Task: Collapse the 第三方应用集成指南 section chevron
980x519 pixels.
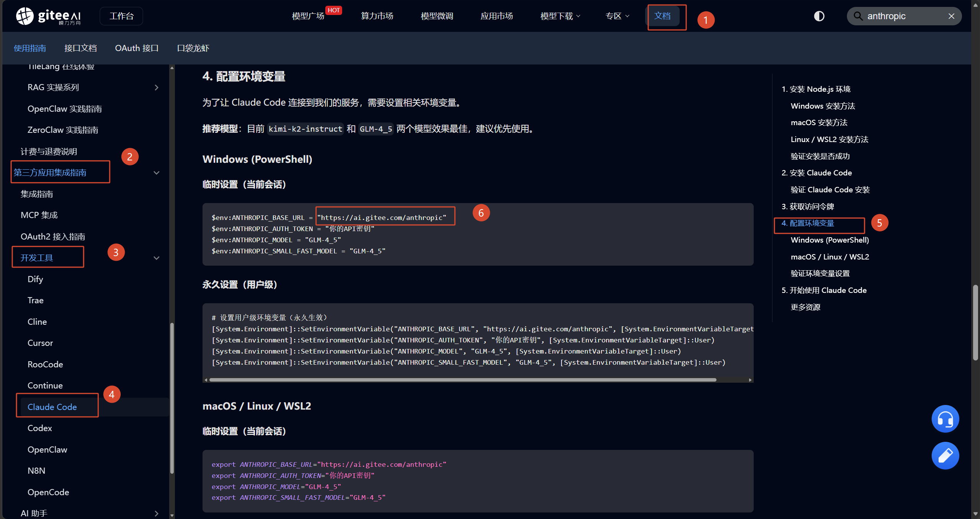Action: [156, 173]
